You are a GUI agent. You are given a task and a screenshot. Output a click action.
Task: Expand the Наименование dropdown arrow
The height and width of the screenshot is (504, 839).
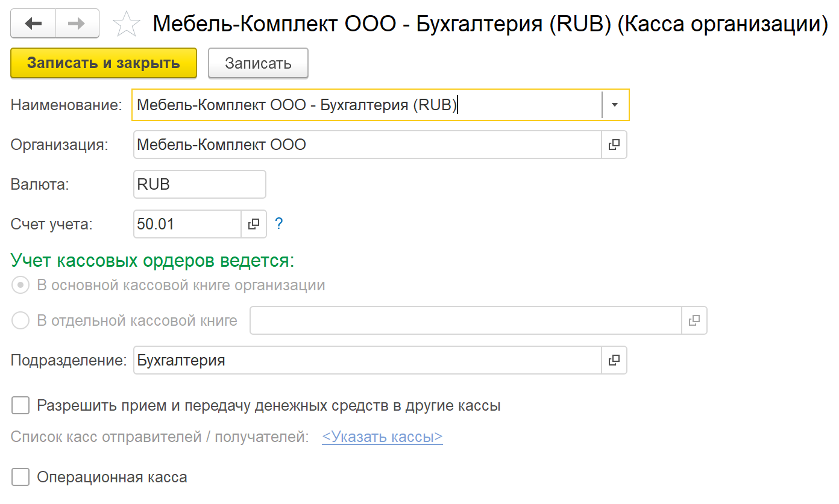coord(615,105)
